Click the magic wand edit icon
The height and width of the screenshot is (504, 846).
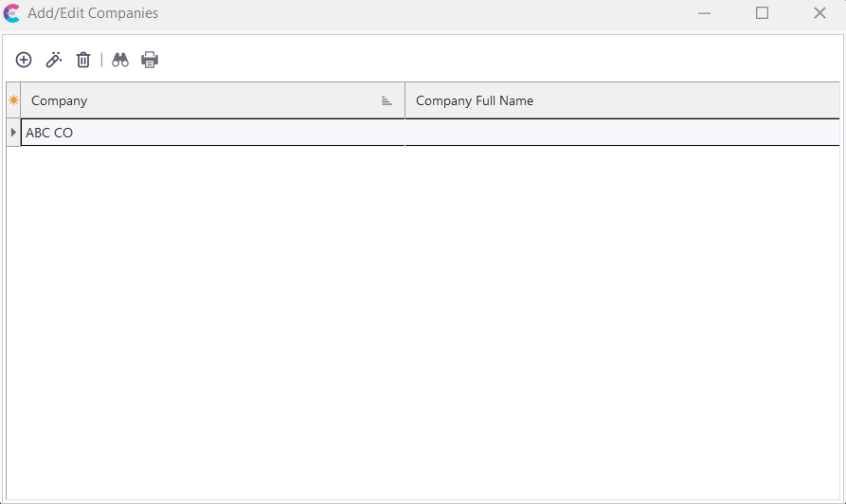pos(54,60)
